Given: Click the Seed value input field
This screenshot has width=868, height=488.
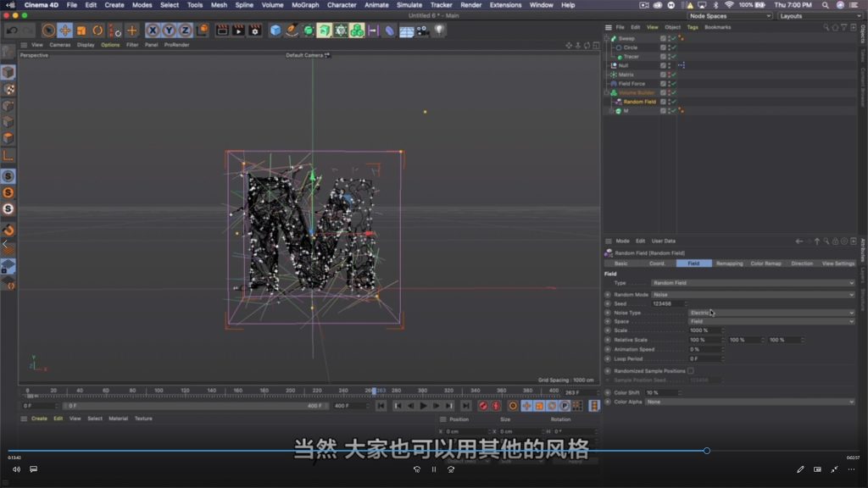Looking at the screenshot, I should coord(667,303).
